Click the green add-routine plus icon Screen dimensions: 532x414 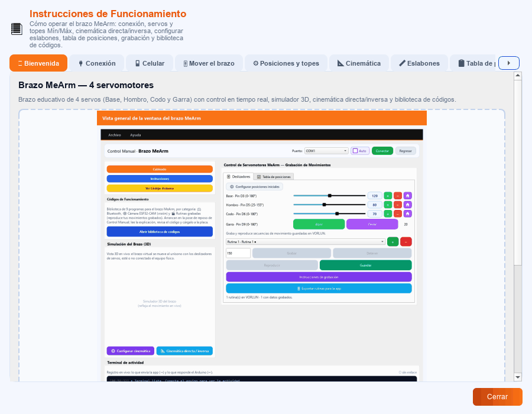(x=393, y=242)
